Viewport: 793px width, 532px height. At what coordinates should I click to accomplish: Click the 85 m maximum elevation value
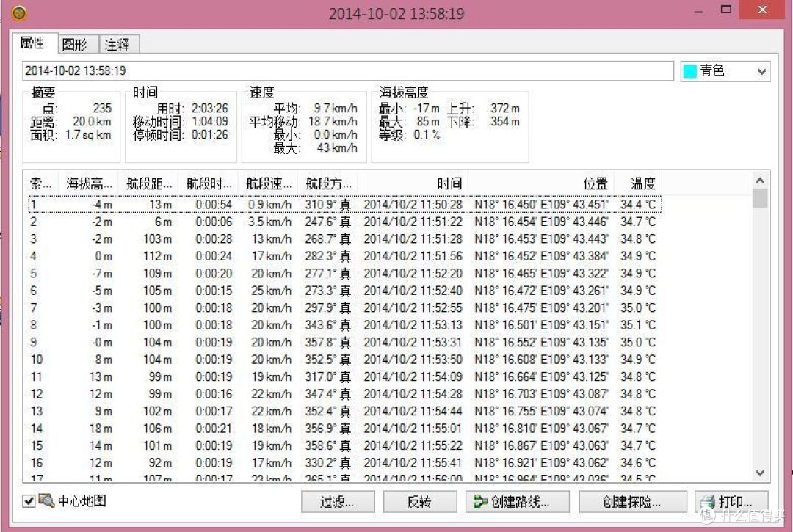[x=428, y=121]
